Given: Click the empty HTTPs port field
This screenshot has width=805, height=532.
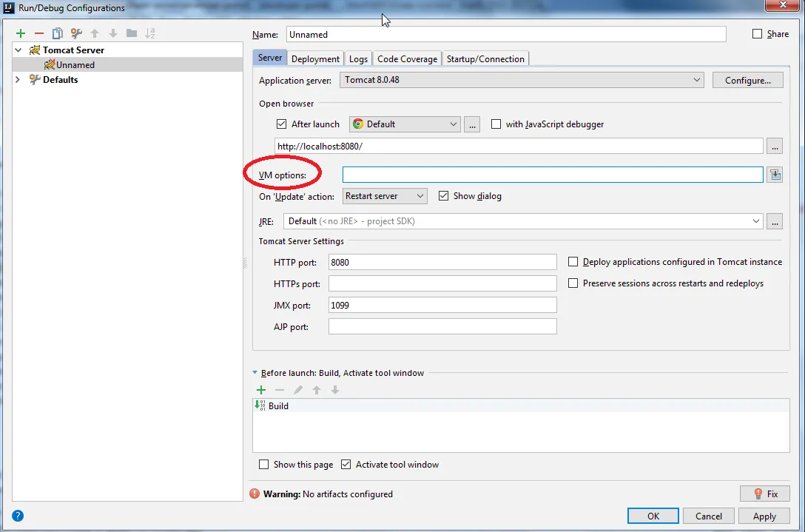Looking at the screenshot, I should [x=442, y=283].
